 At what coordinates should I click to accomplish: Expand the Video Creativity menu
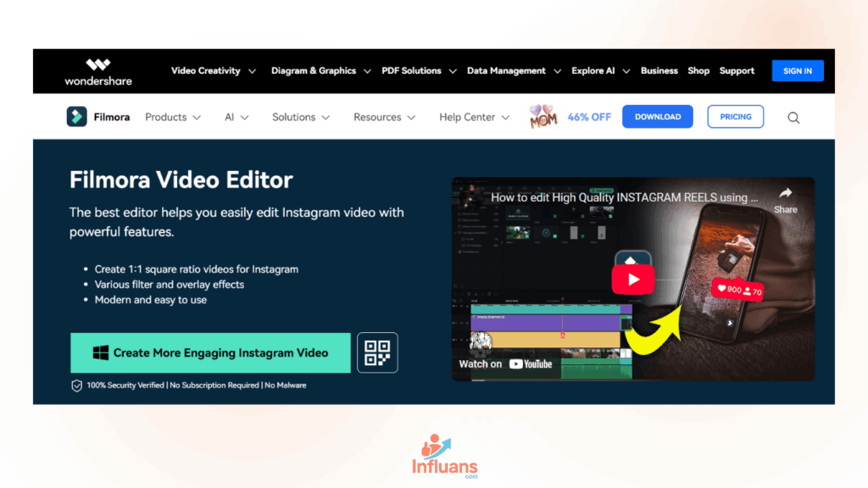coord(213,71)
